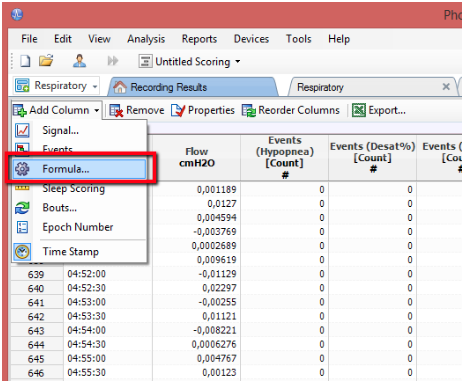This screenshot has height=383, width=466.
Task: Click the Events (Desat%) [Count] column header
Action: (x=373, y=157)
